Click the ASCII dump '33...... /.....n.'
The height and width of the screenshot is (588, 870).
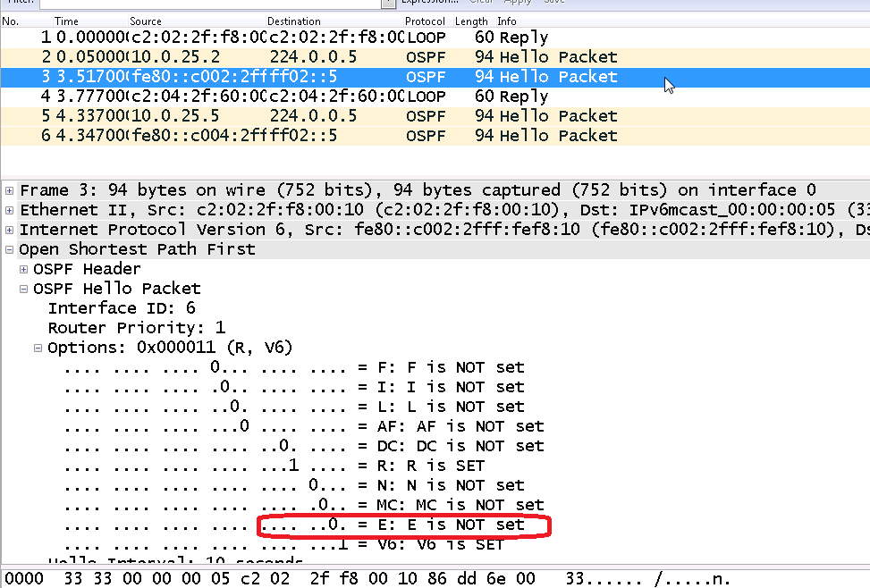(648, 578)
